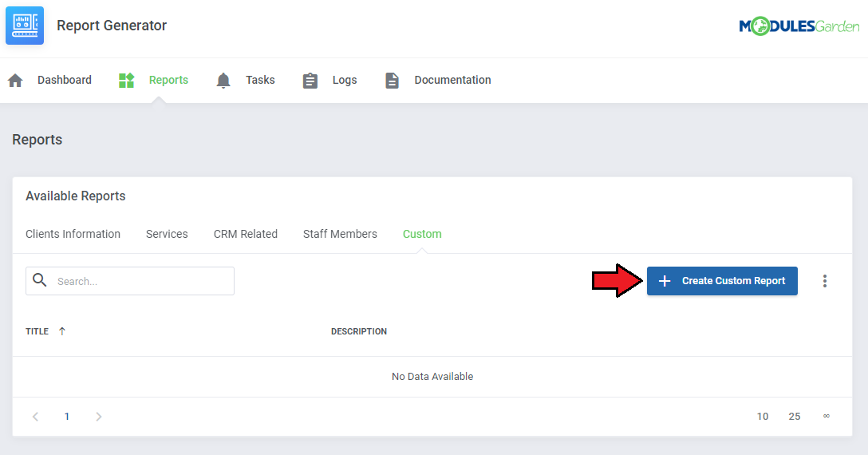This screenshot has height=455, width=868.
Task: Open the Tasks menu item
Action: point(260,80)
